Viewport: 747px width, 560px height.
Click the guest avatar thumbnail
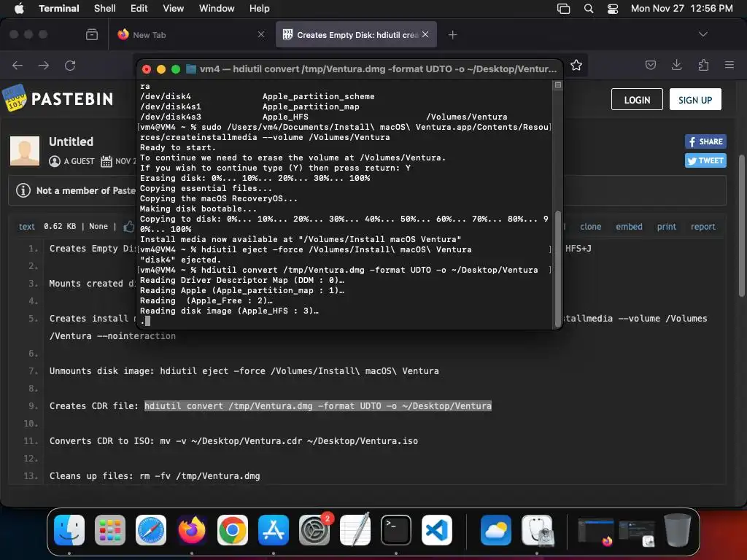pyautogui.click(x=25, y=151)
